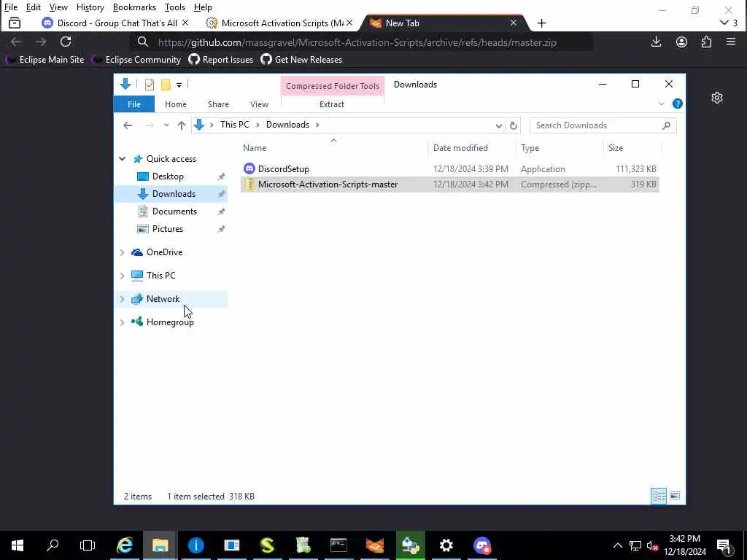
Task: Click the Search Downloads field
Action: coord(603,125)
